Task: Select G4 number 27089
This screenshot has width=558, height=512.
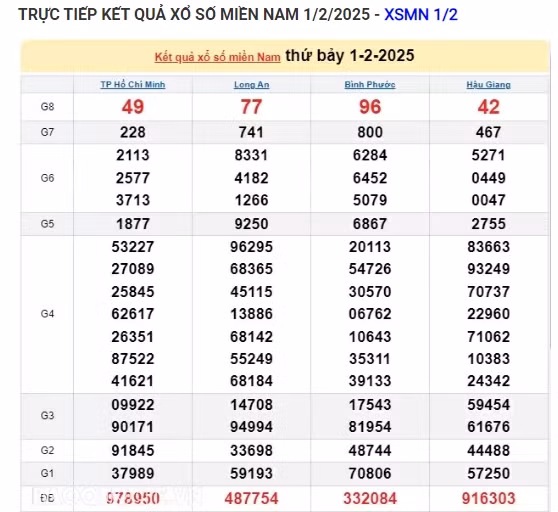Action: click(133, 269)
